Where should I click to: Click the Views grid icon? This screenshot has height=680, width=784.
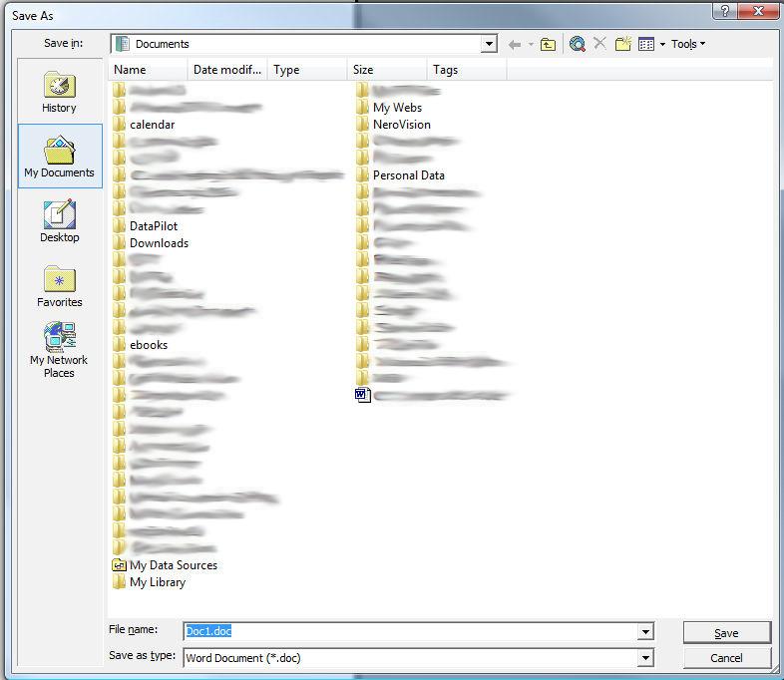pyautogui.click(x=646, y=44)
